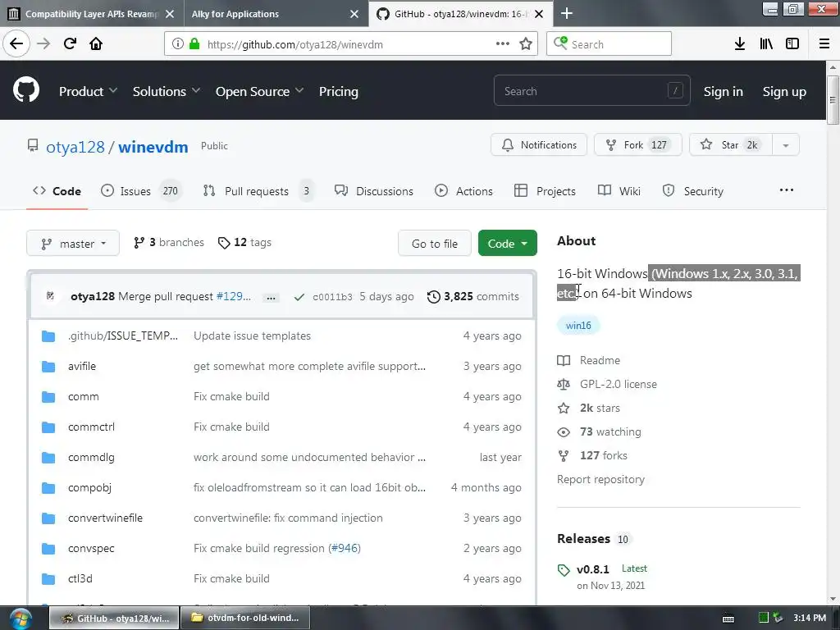Viewport: 840px width, 630px height.
Task: Open the browser home page icon
Action: 96,43
